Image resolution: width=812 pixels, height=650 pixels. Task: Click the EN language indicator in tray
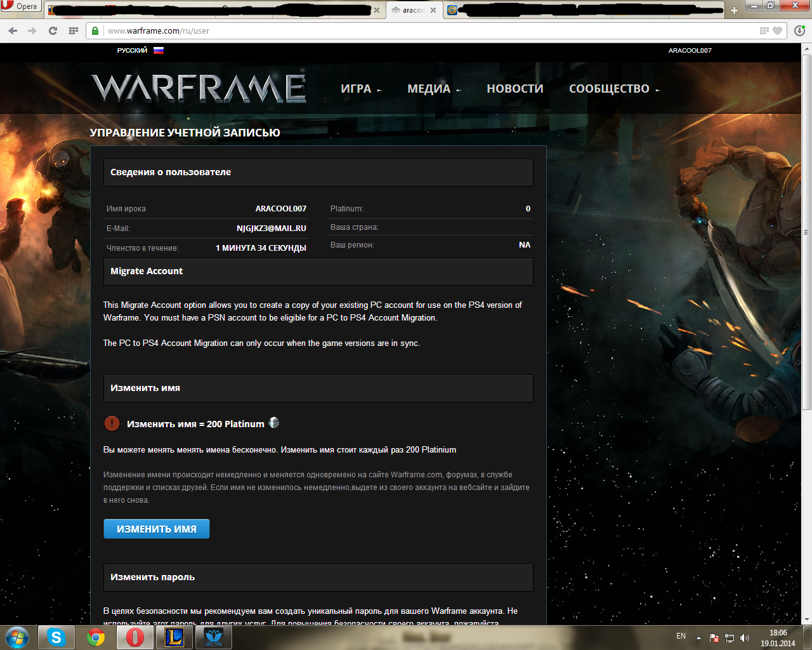tap(681, 636)
